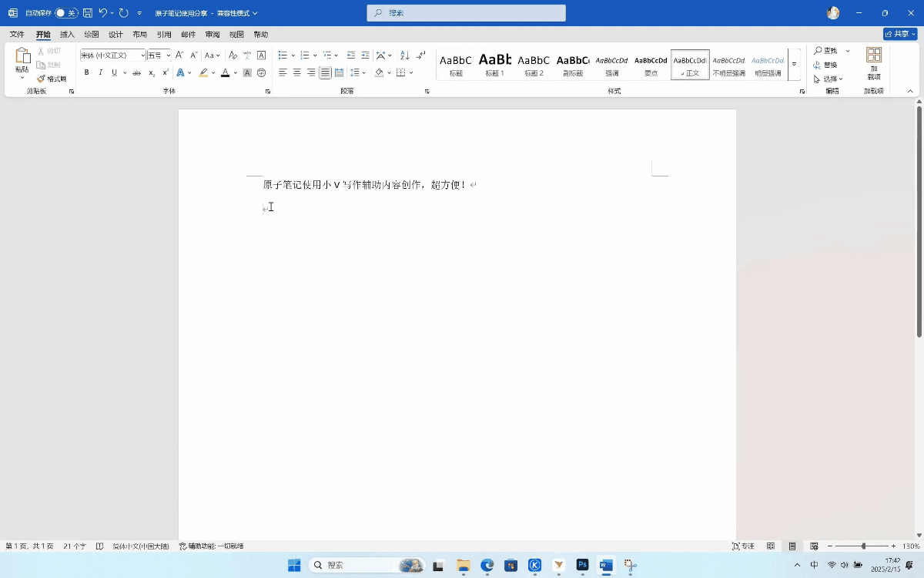Apply subscript formatting
This screenshot has height=578, width=924.
tap(152, 72)
